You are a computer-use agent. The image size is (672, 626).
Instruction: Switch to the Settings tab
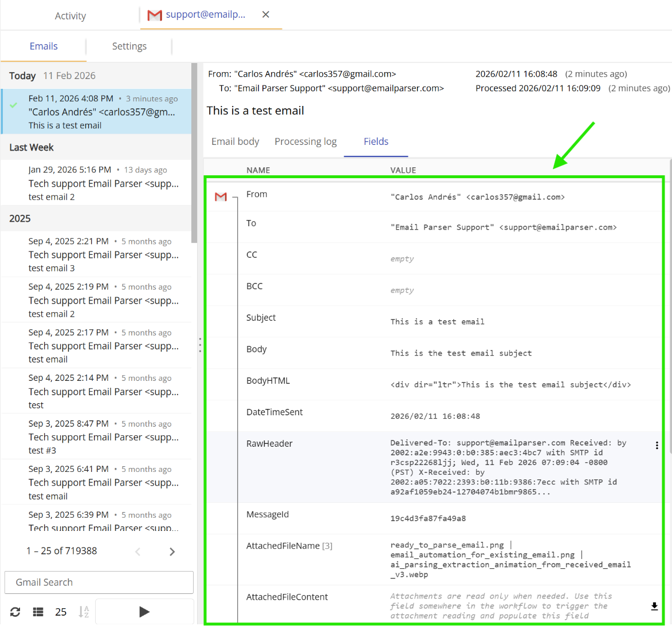tap(129, 46)
